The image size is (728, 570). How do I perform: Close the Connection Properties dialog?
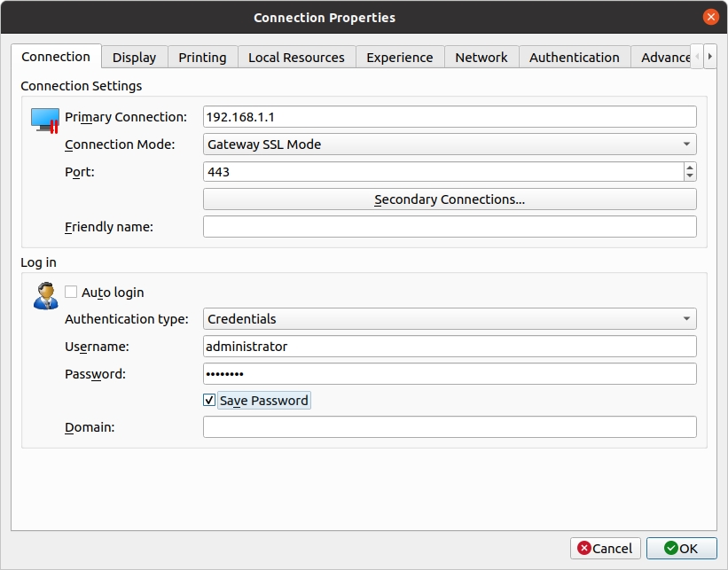click(x=710, y=17)
